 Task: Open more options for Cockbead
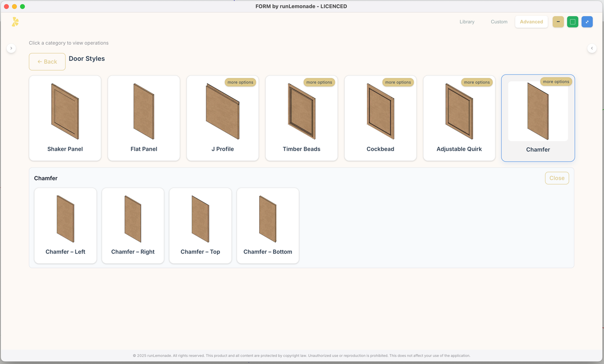click(398, 82)
